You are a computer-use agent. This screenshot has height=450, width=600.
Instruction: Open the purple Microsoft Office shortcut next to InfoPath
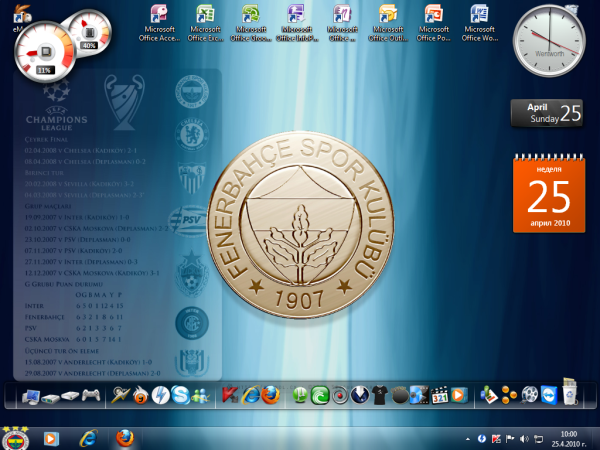tap(342, 23)
